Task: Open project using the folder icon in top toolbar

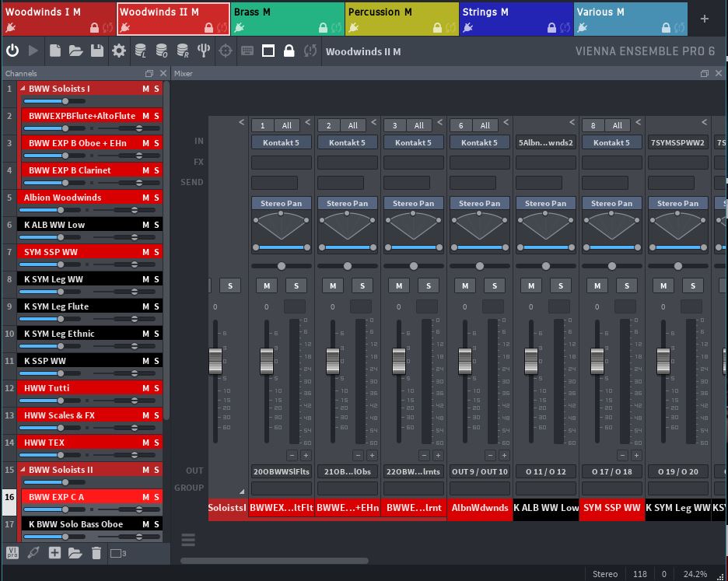Action: 75,51
